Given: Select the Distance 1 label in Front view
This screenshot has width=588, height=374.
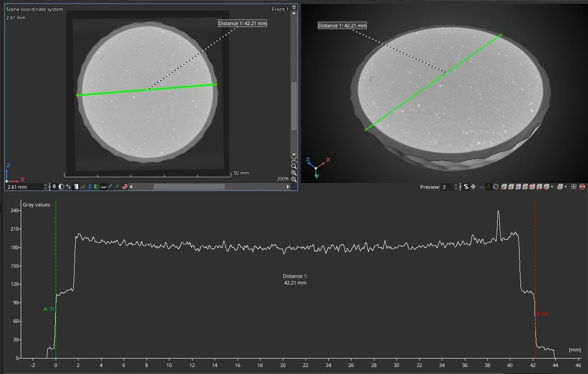Looking at the screenshot, I should [243, 23].
